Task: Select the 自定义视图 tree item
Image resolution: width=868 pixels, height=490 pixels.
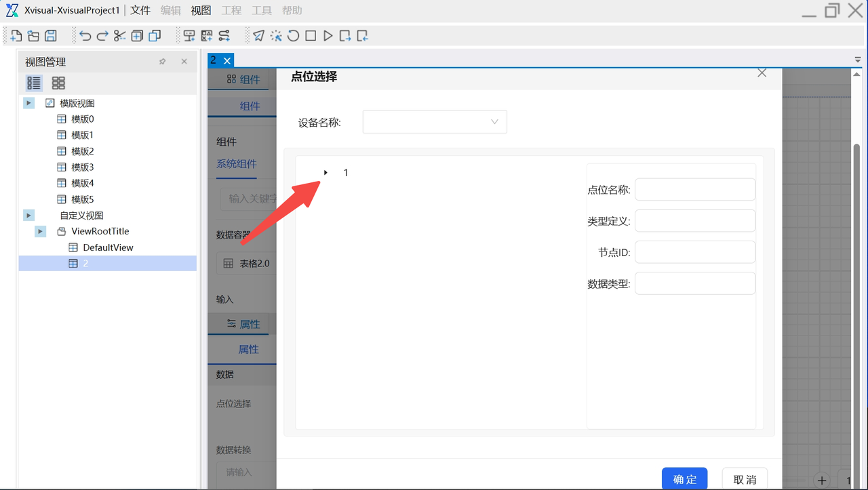Action: click(81, 216)
